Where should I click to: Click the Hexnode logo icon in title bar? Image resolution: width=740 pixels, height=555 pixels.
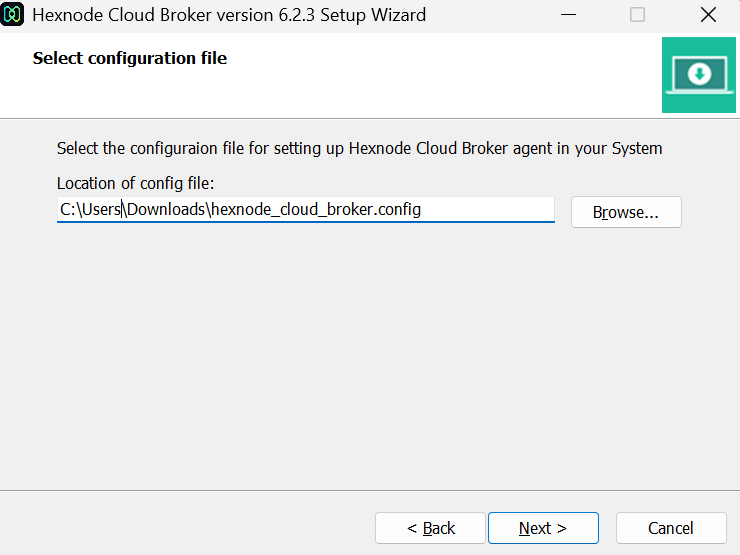[x=12, y=15]
